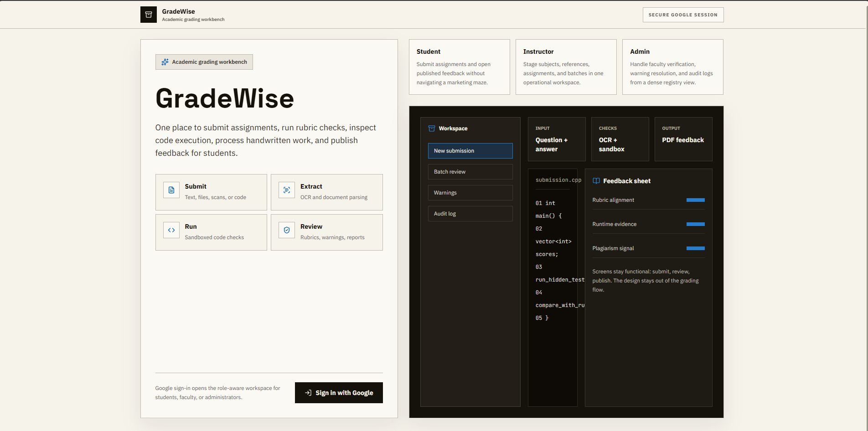Viewport: 868px width, 431px height.
Task: Open Warnings in Workspace sidebar
Action: click(470, 193)
